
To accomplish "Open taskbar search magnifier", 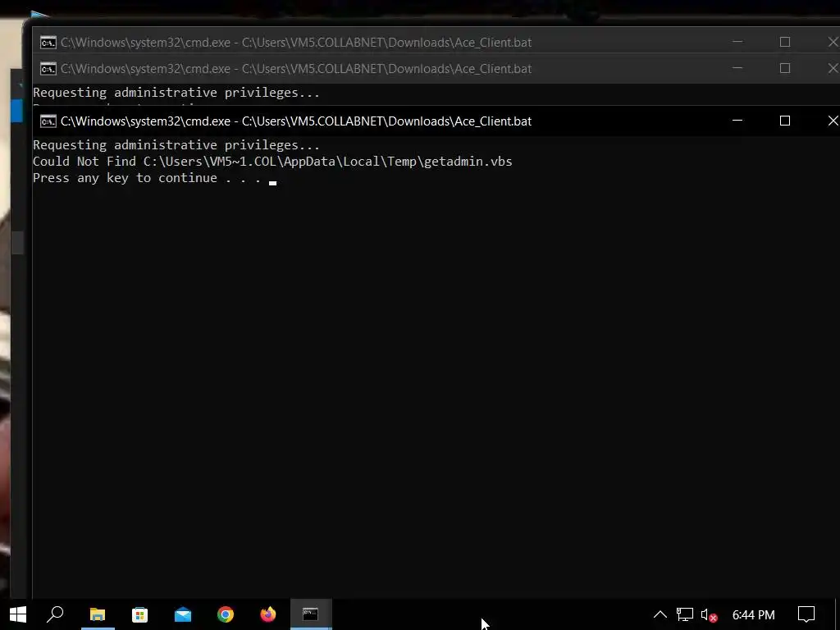I will pyautogui.click(x=55, y=614).
